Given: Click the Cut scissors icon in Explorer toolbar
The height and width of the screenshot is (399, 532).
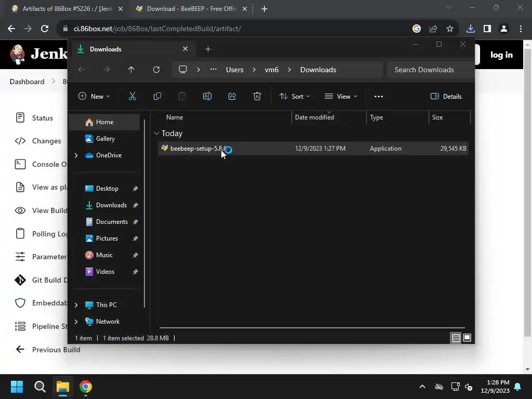Looking at the screenshot, I should (132, 96).
